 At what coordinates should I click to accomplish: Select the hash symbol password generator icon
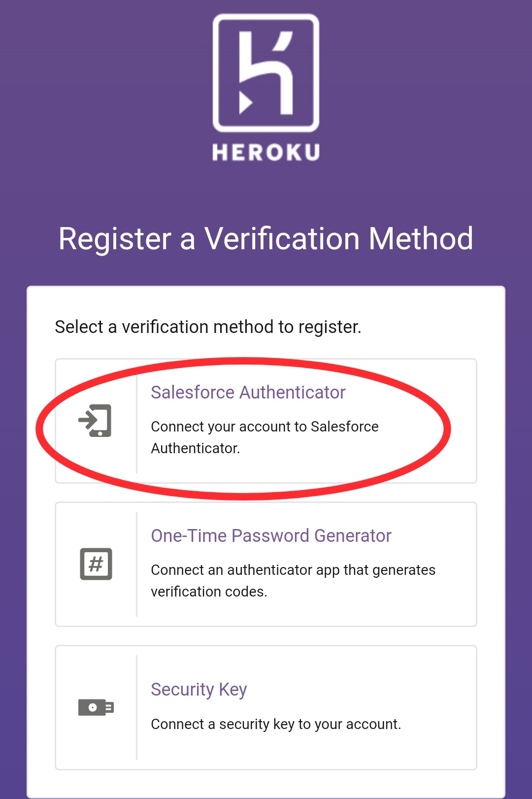[96, 564]
